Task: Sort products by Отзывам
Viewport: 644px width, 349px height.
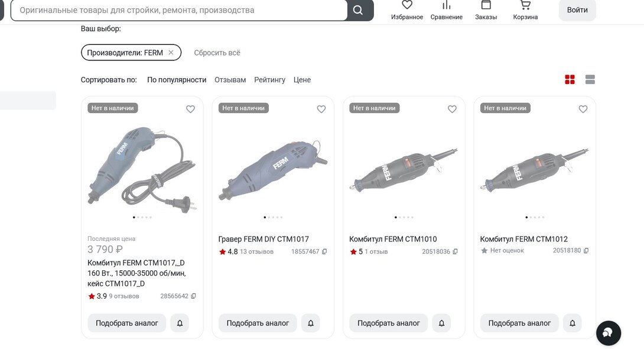Action: click(x=230, y=80)
